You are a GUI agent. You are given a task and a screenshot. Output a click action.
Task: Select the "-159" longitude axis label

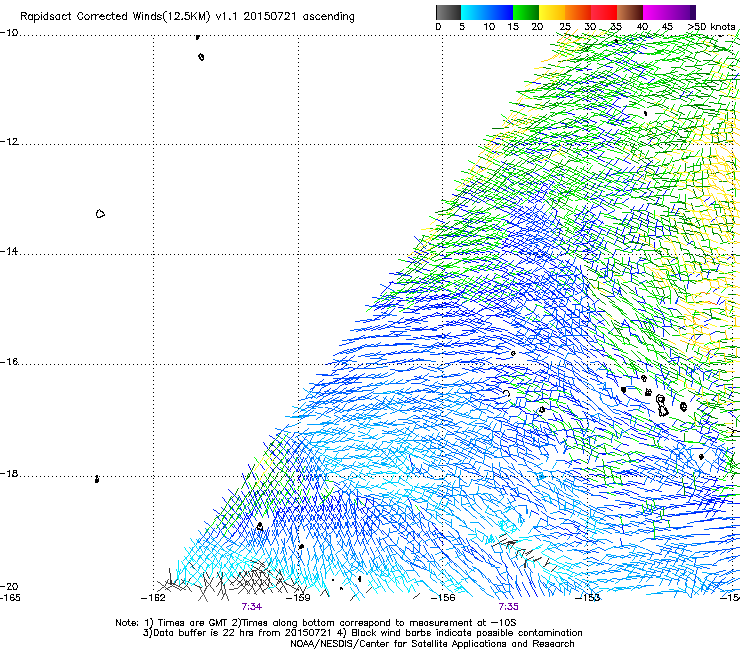(x=299, y=598)
